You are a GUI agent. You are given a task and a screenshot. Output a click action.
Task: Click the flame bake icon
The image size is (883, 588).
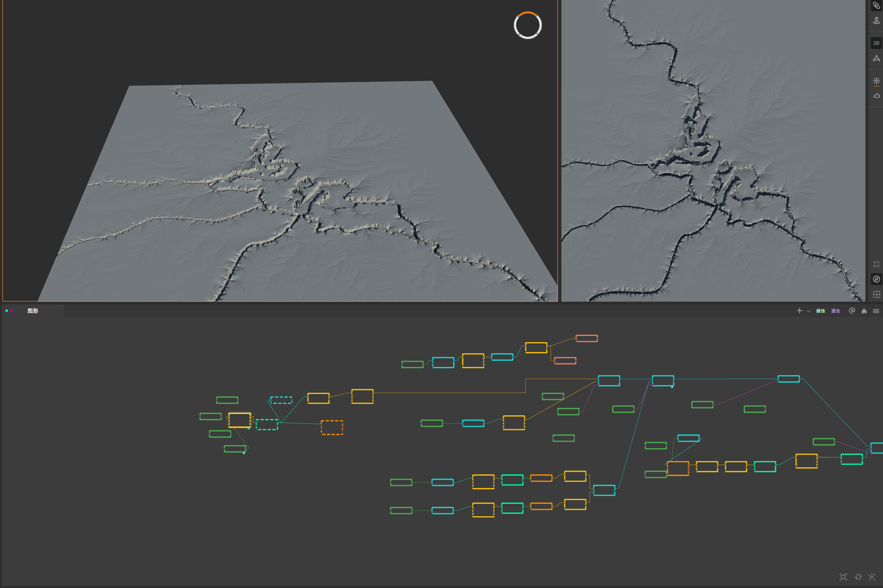[x=864, y=311]
